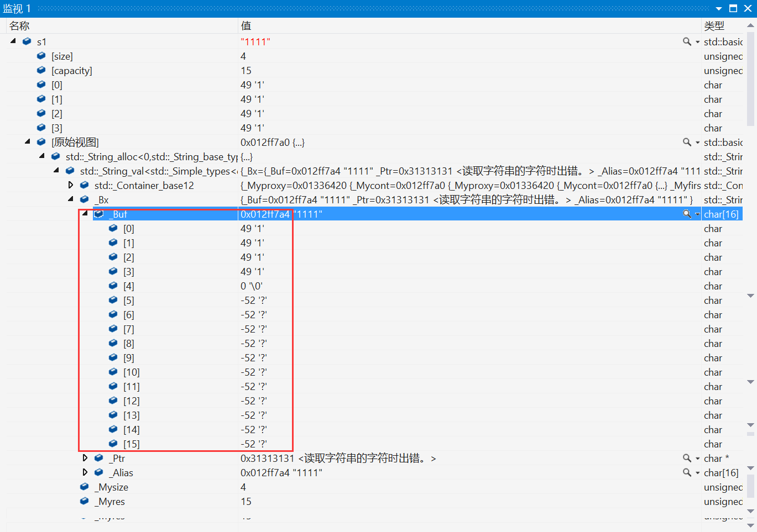
Task: Click the cube icon beside _Buf
Action: pyautogui.click(x=98, y=213)
